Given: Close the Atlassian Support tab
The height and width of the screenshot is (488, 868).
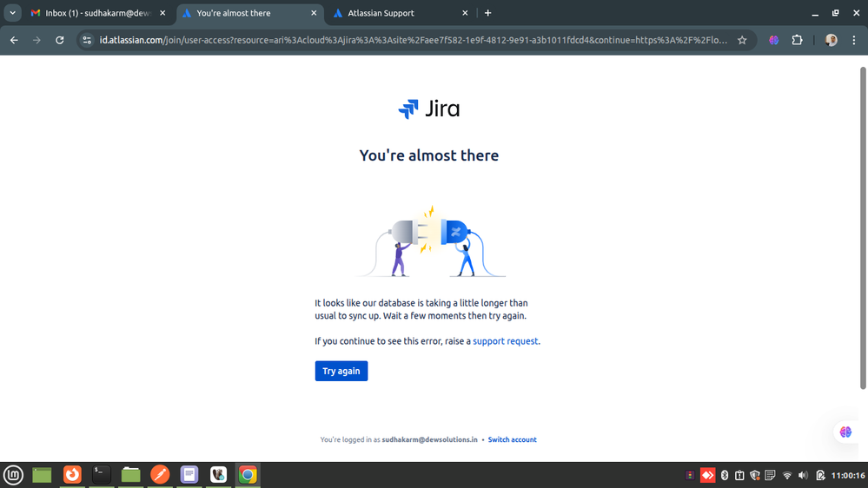Looking at the screenshot, I should 465,13.
